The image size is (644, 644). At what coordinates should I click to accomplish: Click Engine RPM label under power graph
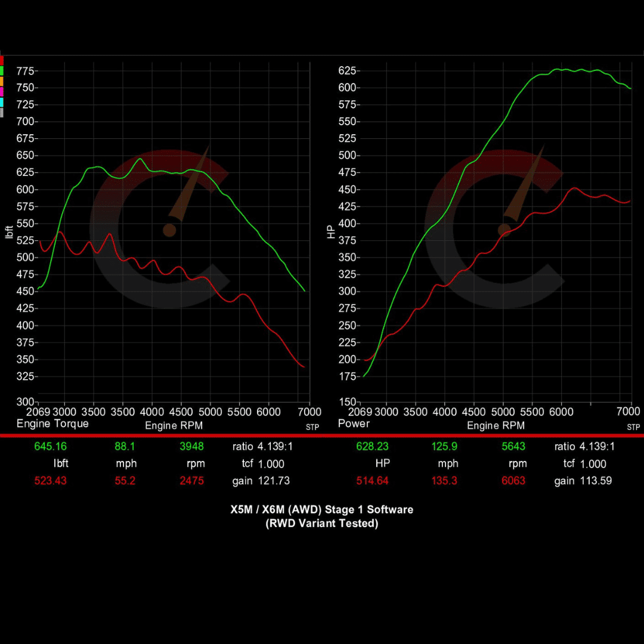496,425
